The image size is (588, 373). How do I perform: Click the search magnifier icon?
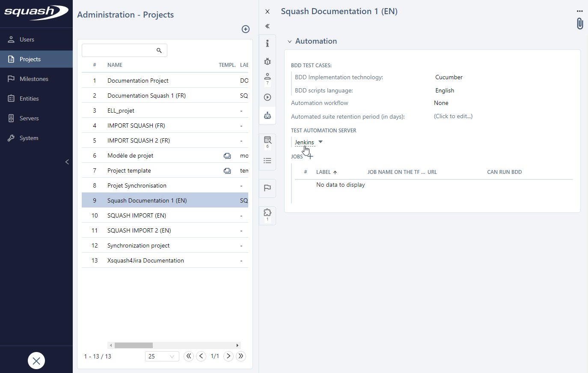pos(159,50)
